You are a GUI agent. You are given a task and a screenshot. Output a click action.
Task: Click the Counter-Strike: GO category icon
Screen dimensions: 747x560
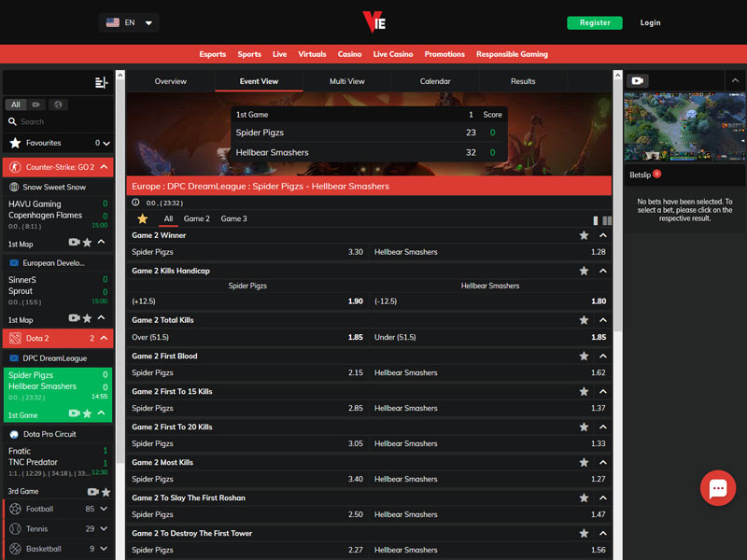(x=15, y=167)
